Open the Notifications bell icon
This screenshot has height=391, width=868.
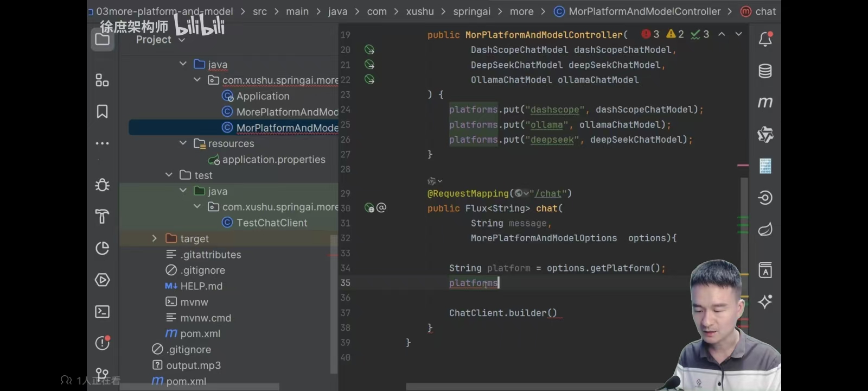point(765,39)
